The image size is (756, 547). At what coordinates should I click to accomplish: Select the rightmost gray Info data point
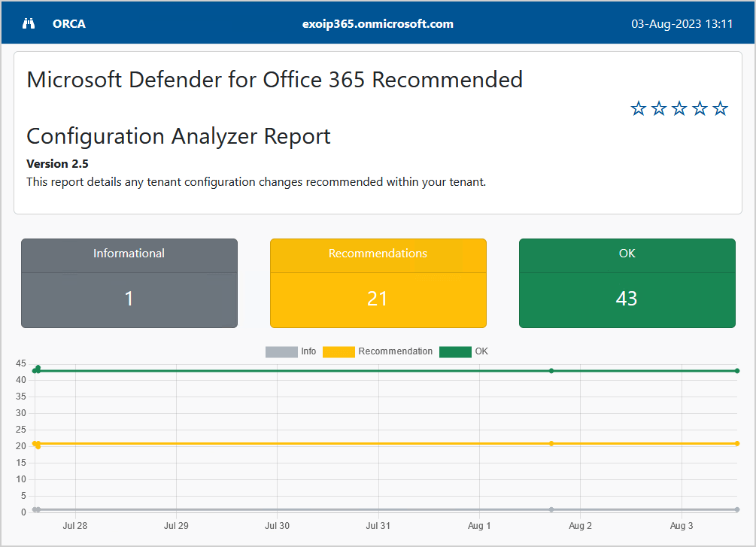click(x=737, y=509)
